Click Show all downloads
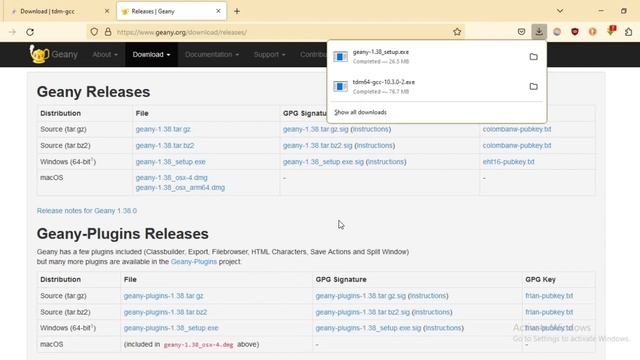 pos(360,112)
